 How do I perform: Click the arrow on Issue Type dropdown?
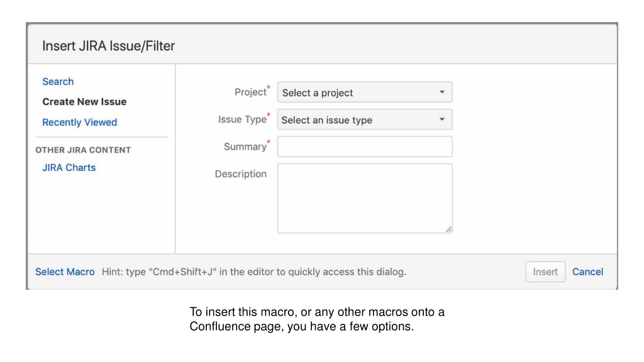[442, 119]
